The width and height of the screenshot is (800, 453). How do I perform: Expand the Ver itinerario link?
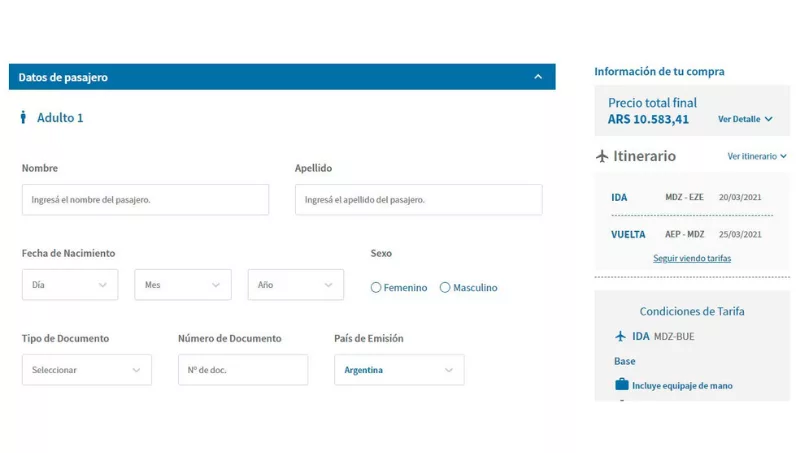click(757, 156)
